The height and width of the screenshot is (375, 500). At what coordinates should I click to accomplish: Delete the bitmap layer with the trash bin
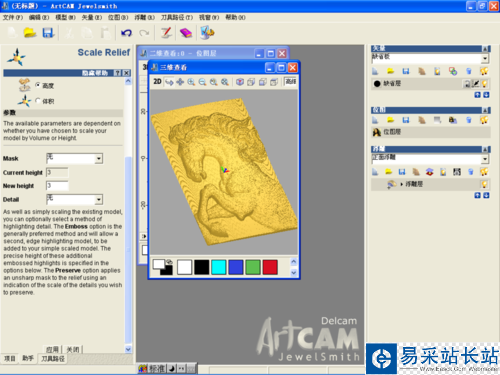[469, 120]
